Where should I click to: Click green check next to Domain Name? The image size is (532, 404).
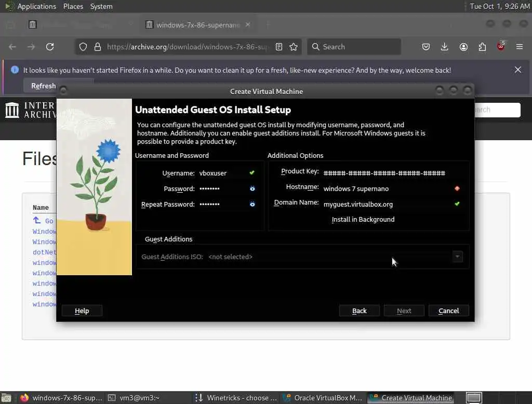[x=457, y=204]
